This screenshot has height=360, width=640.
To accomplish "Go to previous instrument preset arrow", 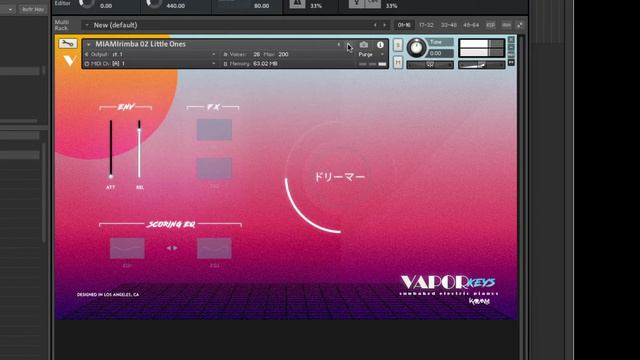I will (x=338, y=44).
